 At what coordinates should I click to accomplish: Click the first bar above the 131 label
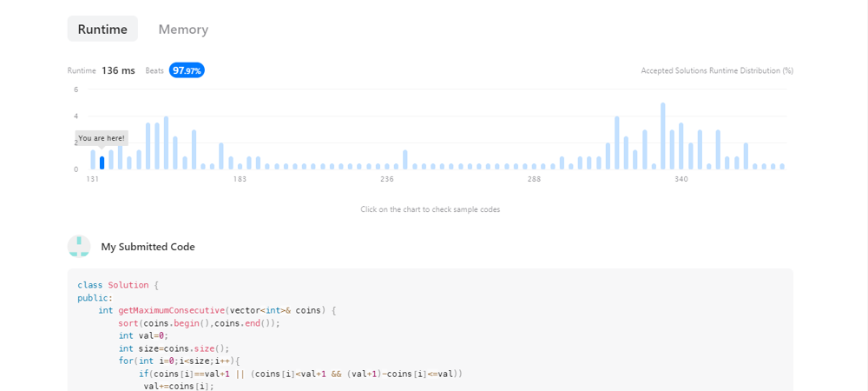point(93,160)
